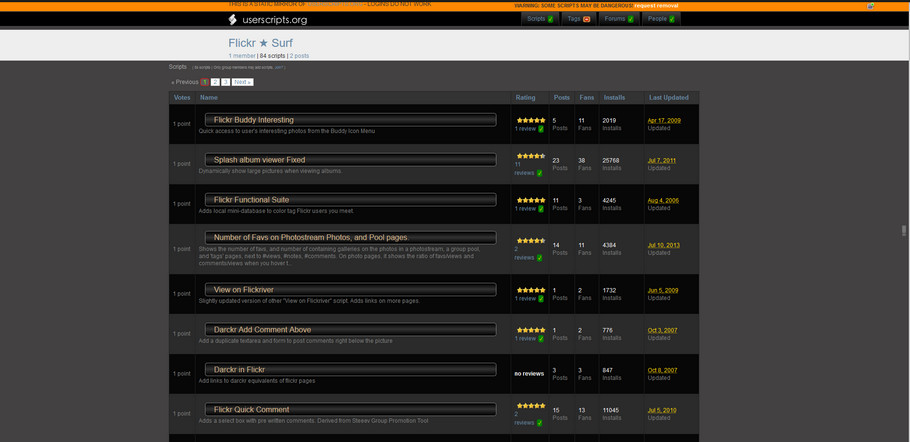910x442 pixels.
Task: Sort table by Posts column header
Action: [562, 97]
